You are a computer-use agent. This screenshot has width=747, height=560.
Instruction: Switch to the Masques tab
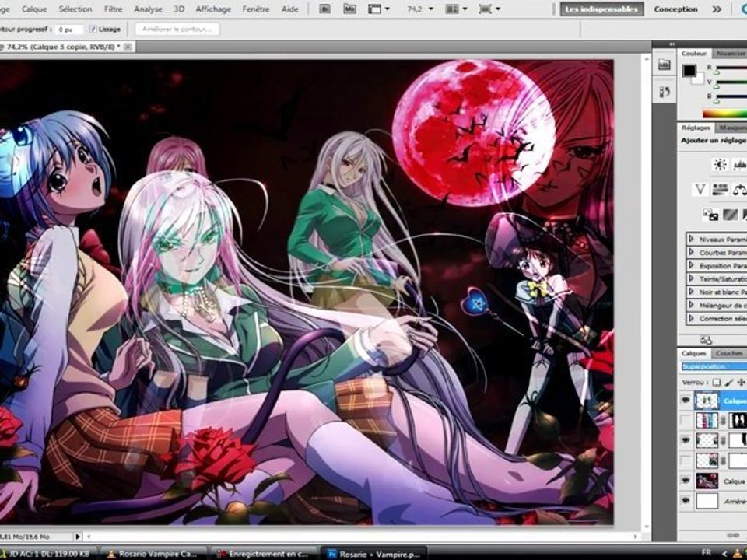pos(731,128)
